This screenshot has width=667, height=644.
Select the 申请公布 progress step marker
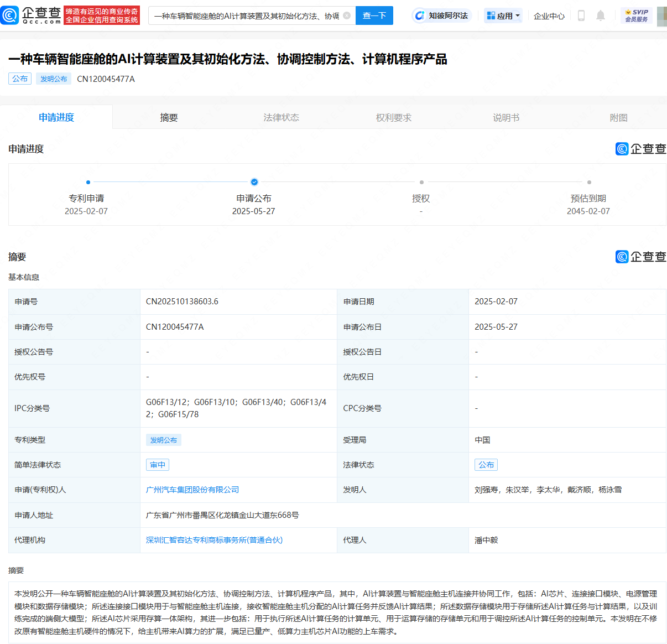click(254, 181)
